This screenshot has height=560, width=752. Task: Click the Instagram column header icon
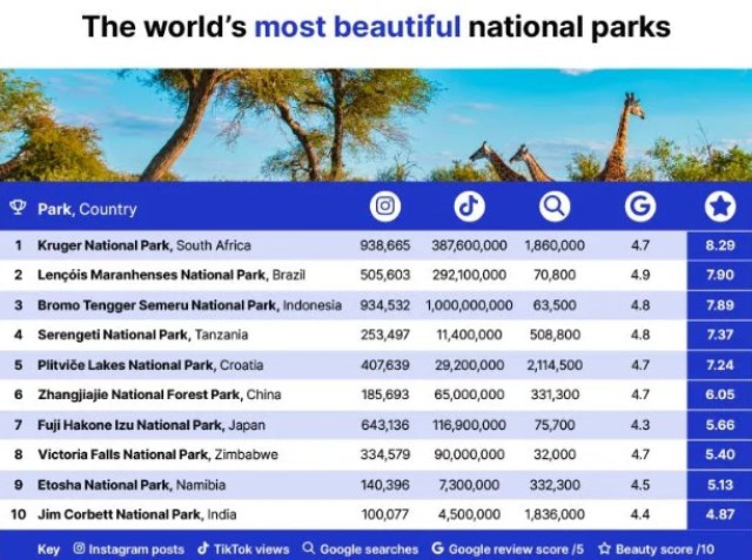tap(385, 207)
